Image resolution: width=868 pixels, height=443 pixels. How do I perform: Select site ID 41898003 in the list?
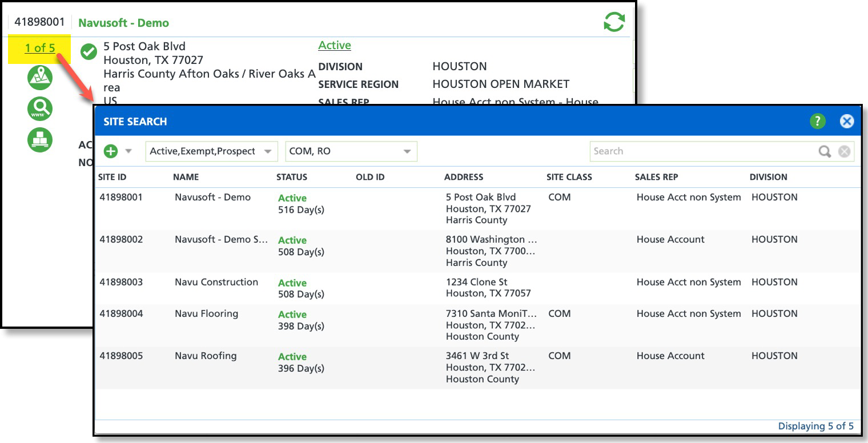click(x=121, y=283)
